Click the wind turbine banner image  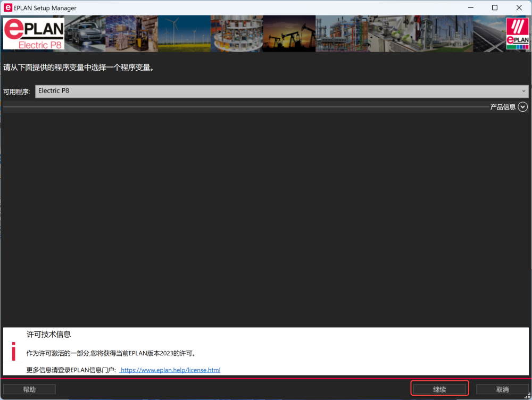tap(184, 34)
